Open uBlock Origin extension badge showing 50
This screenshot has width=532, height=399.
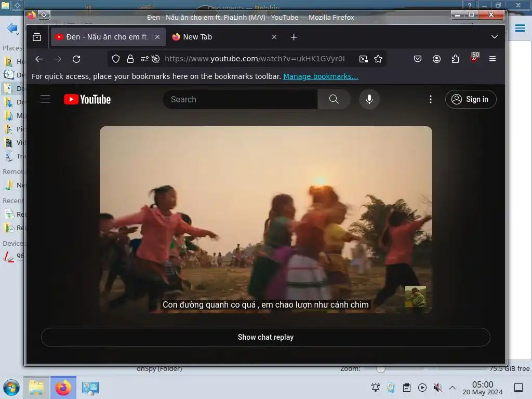[x=474, y=58]
